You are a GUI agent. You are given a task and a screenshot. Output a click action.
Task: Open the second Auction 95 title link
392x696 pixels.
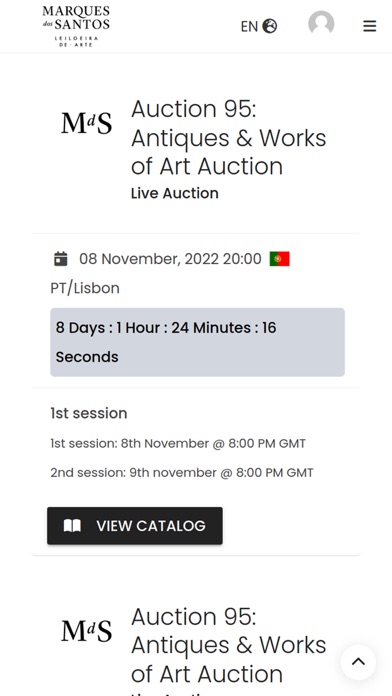(229, 645)
